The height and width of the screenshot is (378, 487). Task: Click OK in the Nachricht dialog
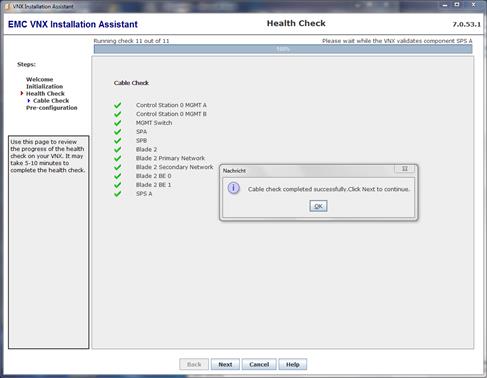pyautogui.click(x=318, y=206)
